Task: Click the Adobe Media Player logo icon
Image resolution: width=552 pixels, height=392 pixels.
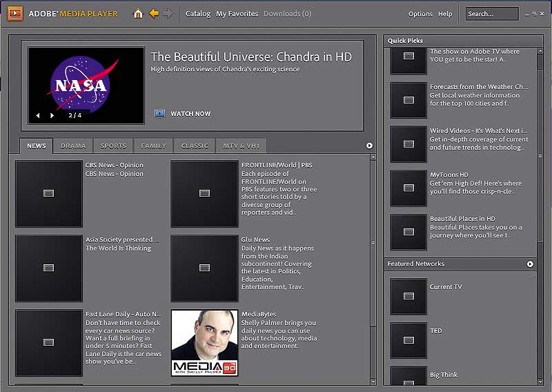Action: pos(14,14)
